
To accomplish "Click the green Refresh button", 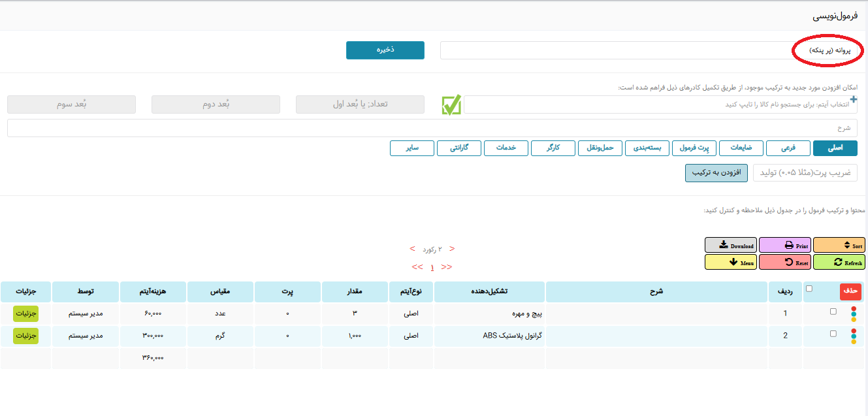I will click(x=839, y=263).
